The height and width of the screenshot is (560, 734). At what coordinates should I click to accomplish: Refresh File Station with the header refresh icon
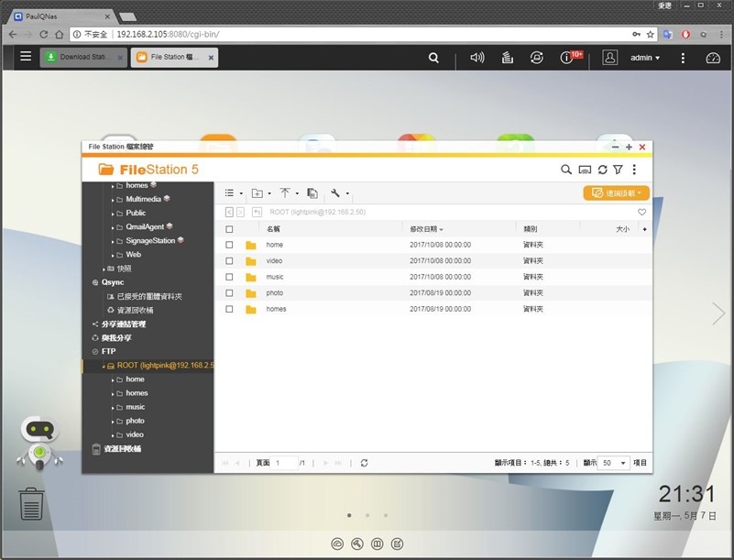tap(602, 170)
